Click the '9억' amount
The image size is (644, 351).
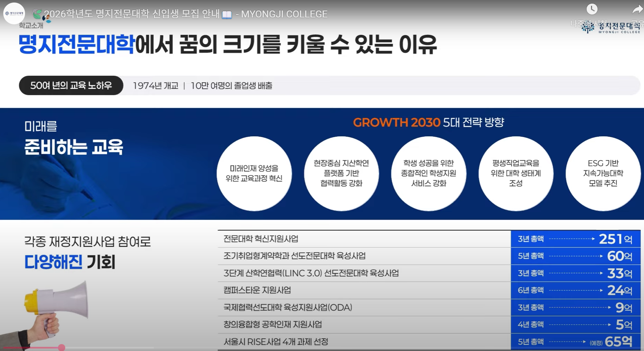(x=624, y=307)
